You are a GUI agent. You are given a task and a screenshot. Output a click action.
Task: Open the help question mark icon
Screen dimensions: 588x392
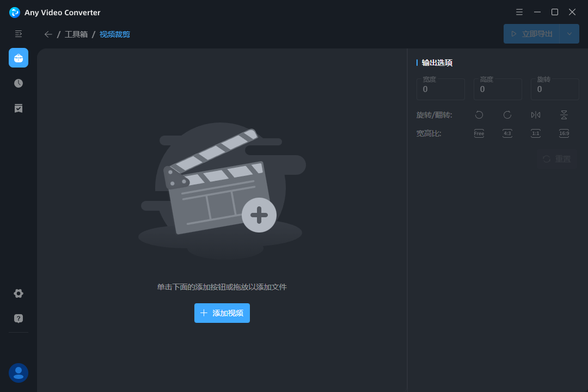(19, 318)
